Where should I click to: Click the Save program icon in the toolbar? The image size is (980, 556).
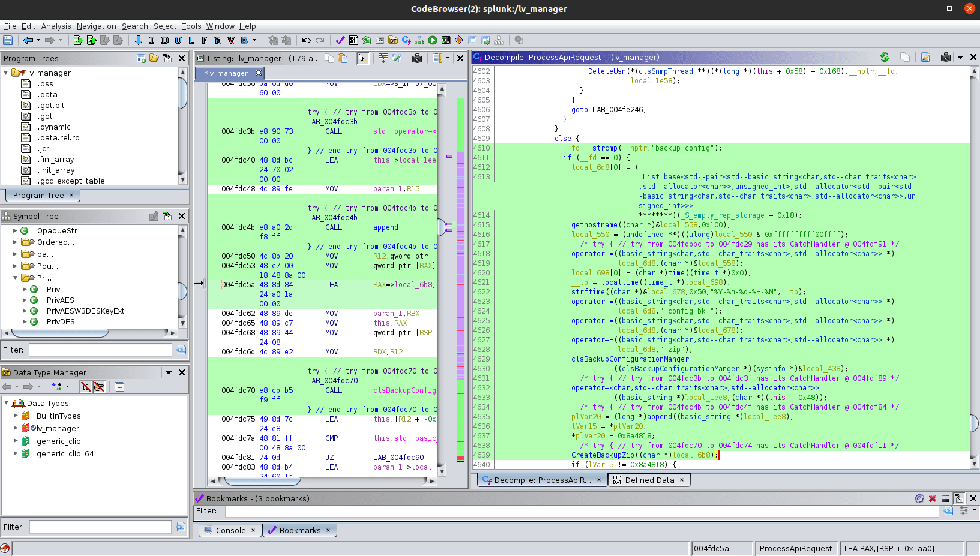click(8, 40)
